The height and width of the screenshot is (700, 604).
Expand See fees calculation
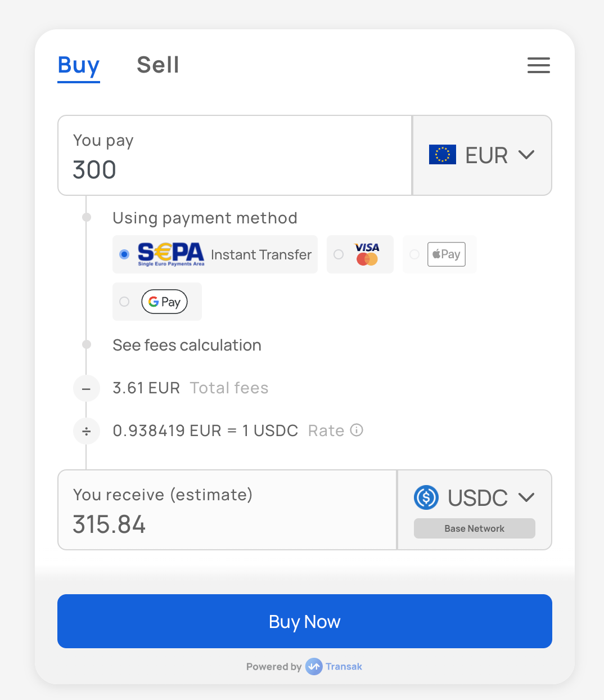point(187,345)
